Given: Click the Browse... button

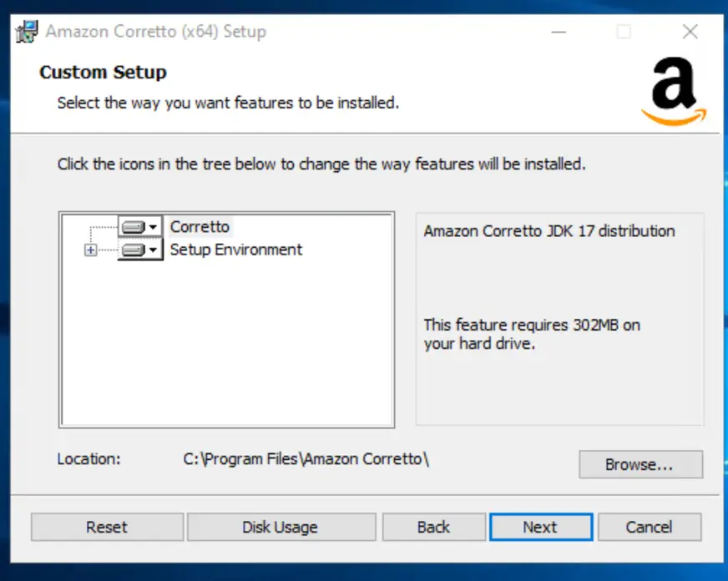Looking at the screenshot, I should click(x=640, y=464).
